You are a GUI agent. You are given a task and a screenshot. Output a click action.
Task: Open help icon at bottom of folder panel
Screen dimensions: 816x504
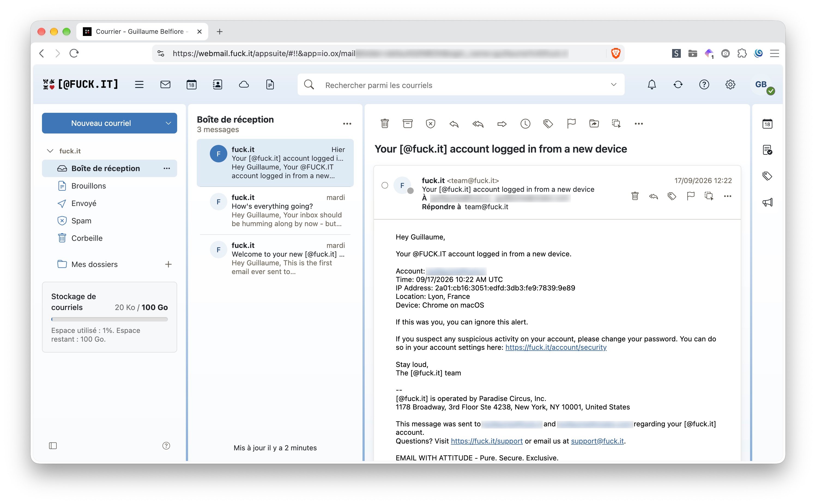click(x=166, y=446)
